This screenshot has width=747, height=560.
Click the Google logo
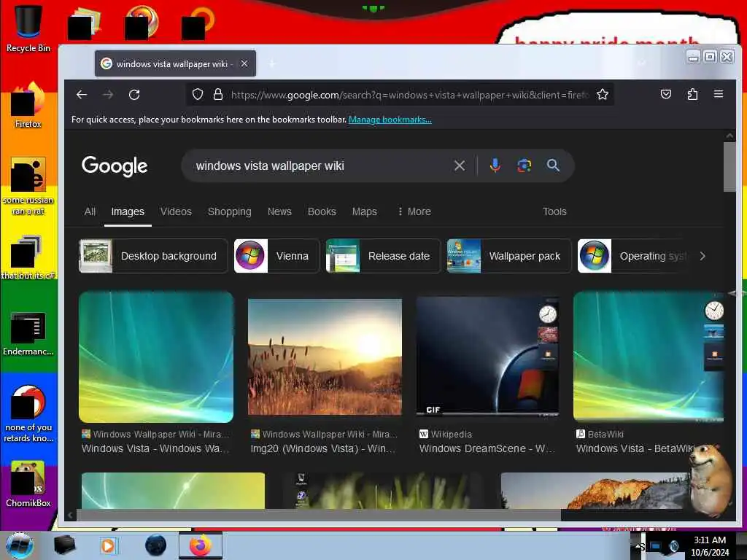point(115,166)
